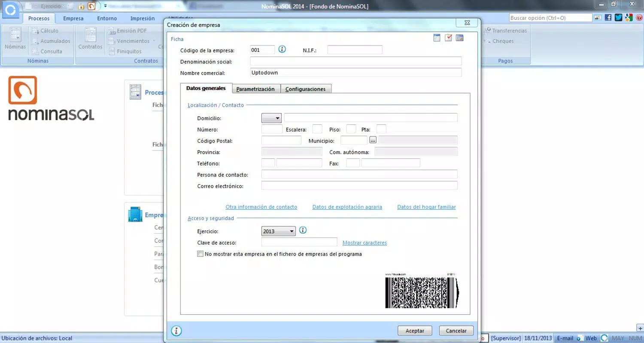Open Contratos in the ribbon
Image resolution: width=644 pixels, height=343 pixels.
coord(90,39)
